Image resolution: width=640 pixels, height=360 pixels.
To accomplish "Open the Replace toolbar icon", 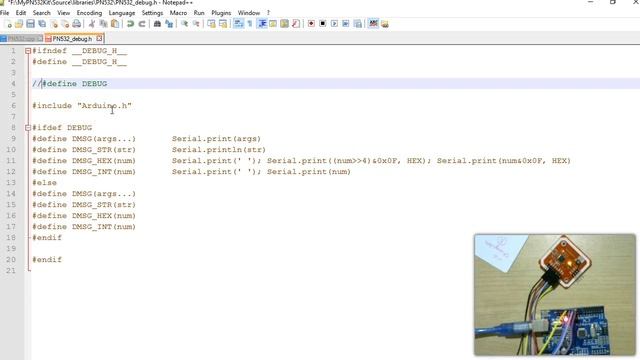I will click(169, 24).
